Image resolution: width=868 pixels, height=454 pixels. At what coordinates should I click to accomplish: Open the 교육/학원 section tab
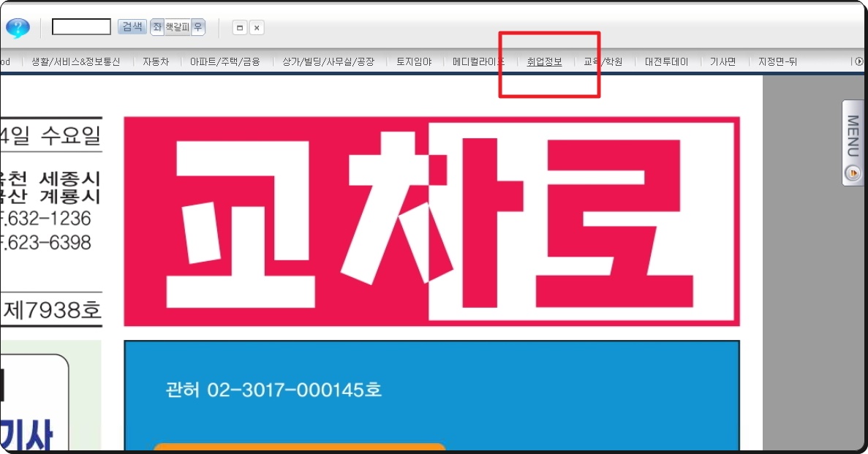(603, 61)
